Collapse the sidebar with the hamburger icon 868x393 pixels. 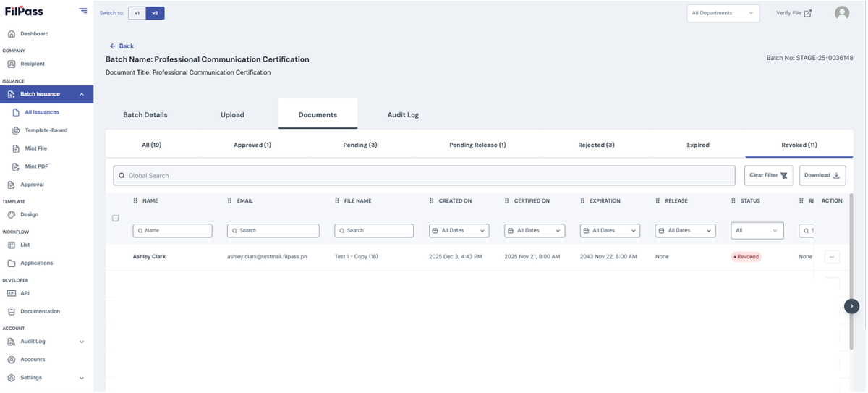(83, 11)
